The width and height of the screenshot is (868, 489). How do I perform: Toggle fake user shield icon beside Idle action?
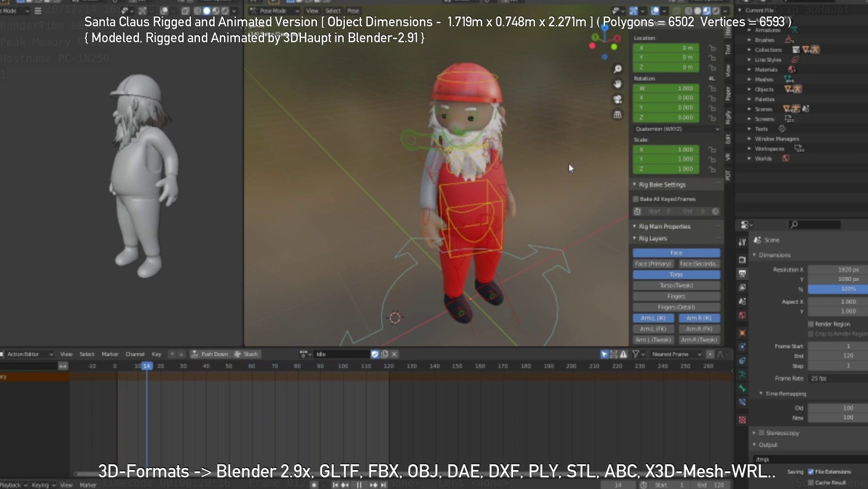click(375, 354)
